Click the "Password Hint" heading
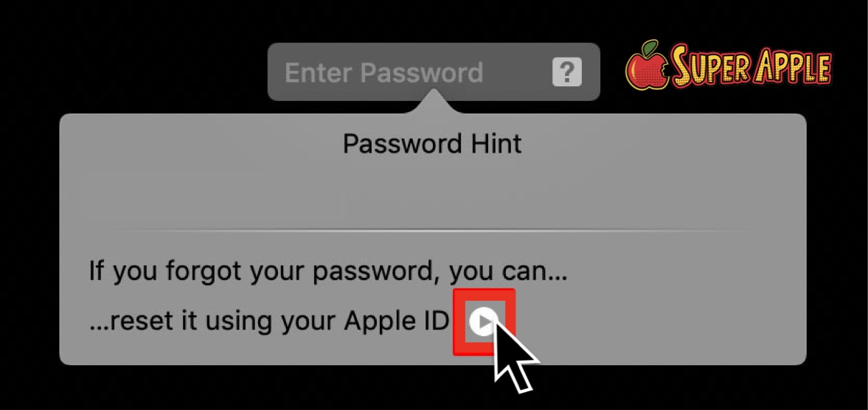Image resolution: width=868 pixels, height=410 pixels. tap(432, 144)
